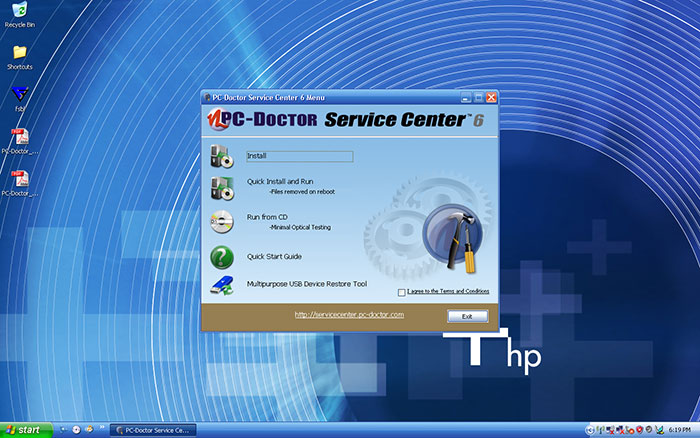The width and height of the screenshot is (700, 438).
Task: Close the PC-Doctor Service Center 6 Menu window
Action: (491, 97)
